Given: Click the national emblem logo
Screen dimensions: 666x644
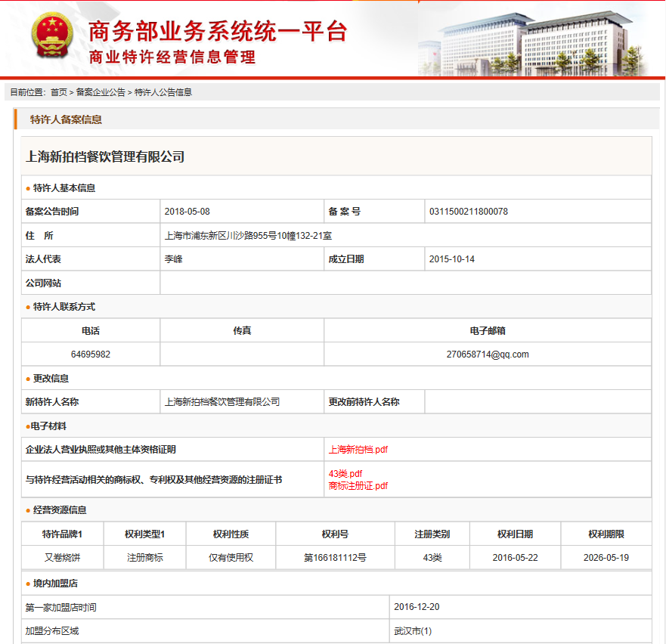Looking at the screenshot, I should point(51,39).
